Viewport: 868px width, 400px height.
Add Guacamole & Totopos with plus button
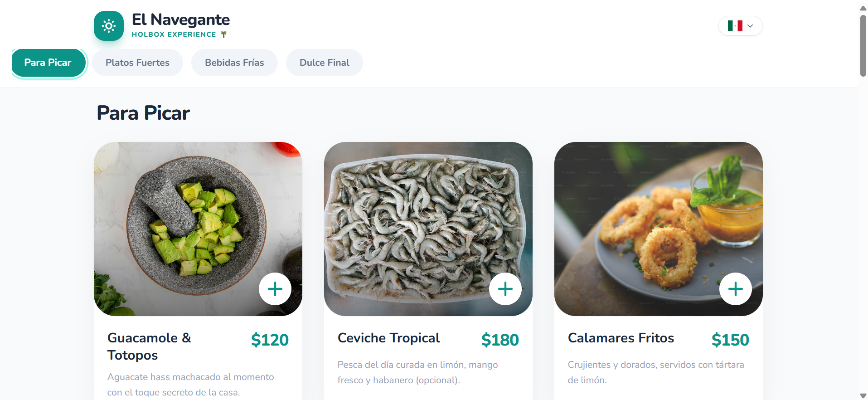pos(275,289)
